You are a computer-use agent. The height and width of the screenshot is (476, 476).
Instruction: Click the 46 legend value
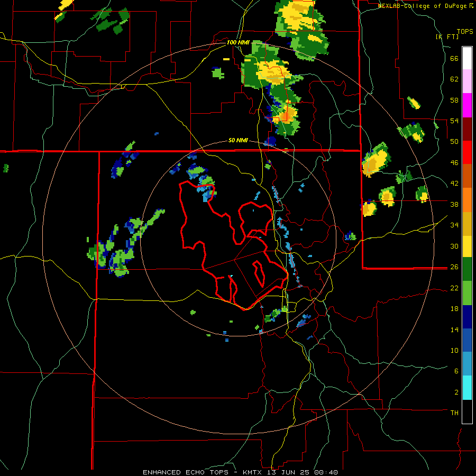point(454,162)
